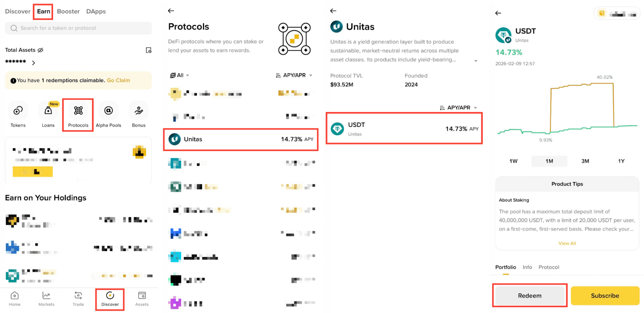The width and height of the screenshot is (644, 313).
Task: Select the 1W chart range
Action: point(513,161)
